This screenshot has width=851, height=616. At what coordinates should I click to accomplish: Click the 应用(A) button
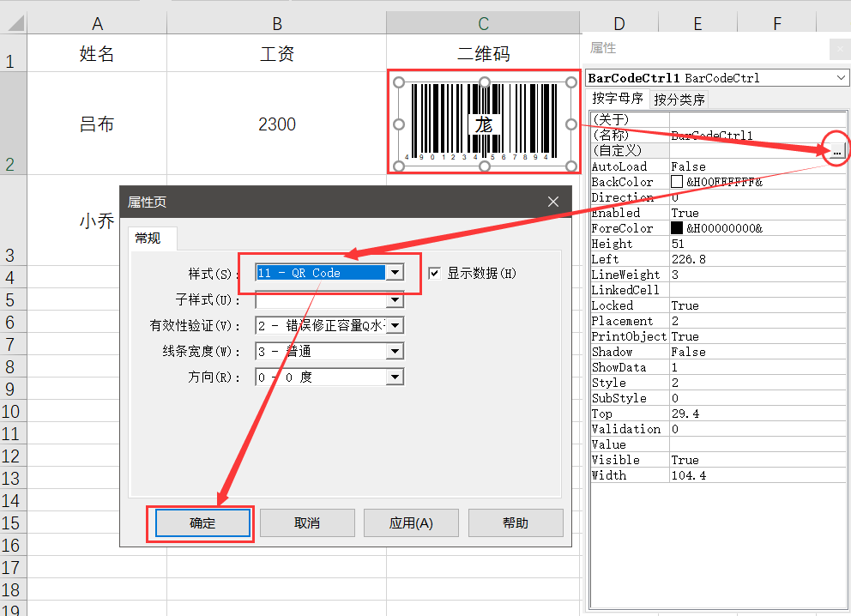[x=411, y=523]
